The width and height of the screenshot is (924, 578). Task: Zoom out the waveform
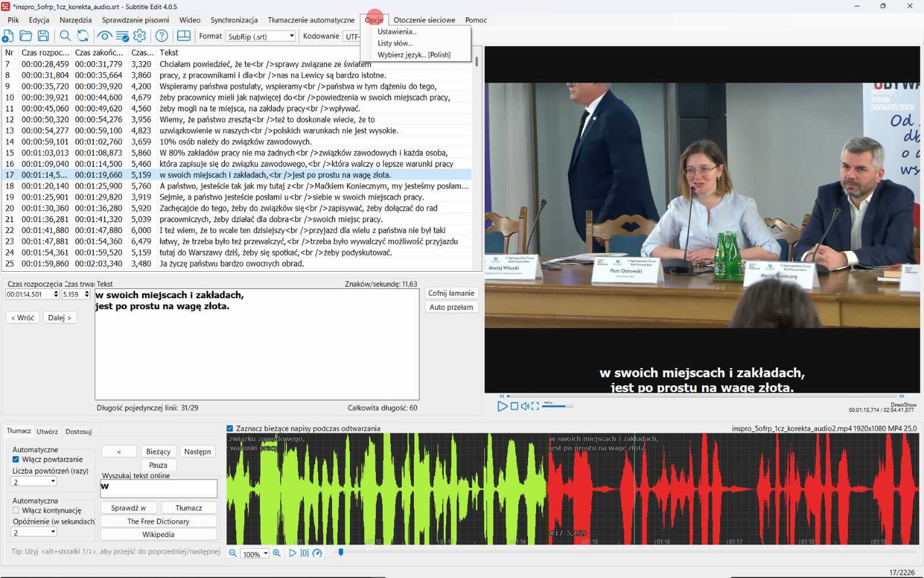click(x=233, y=553)
